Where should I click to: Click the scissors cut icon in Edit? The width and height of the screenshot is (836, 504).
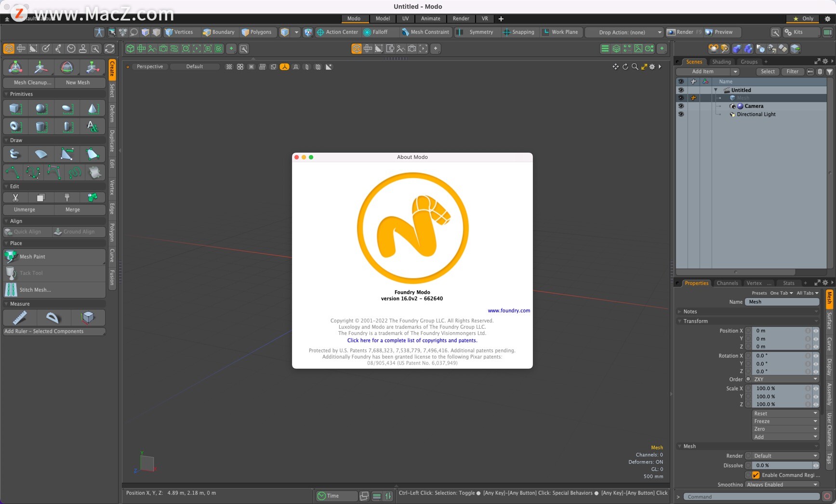tap(15, 197)
